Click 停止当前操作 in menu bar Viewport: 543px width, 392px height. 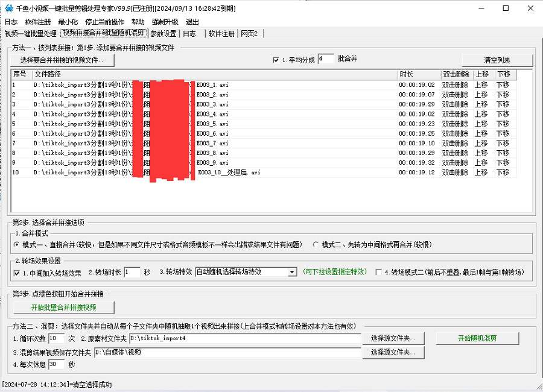tap(105, 22)
